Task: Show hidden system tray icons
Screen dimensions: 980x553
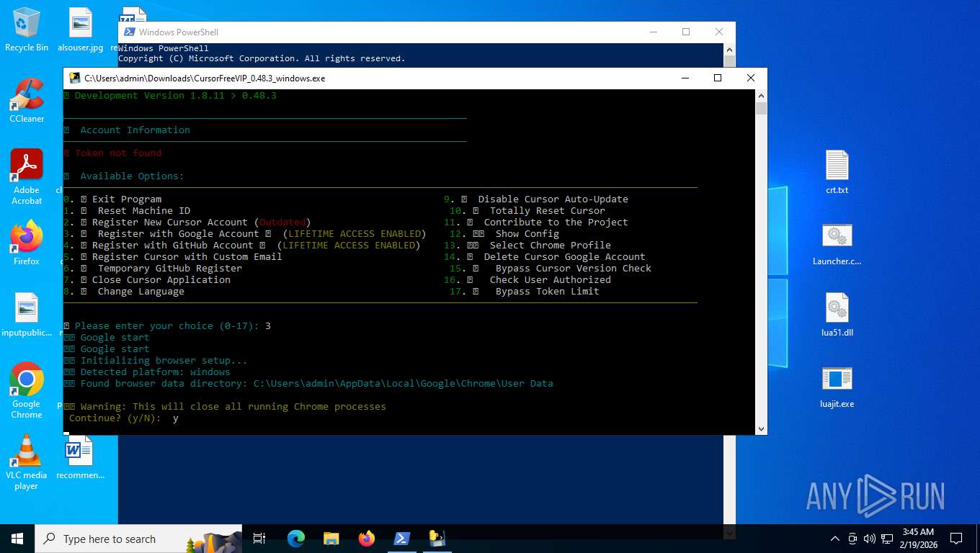Action: pos(835,539)
